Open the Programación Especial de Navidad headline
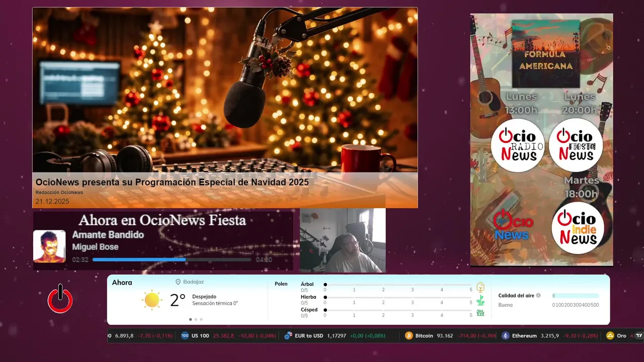 [172, 182]
